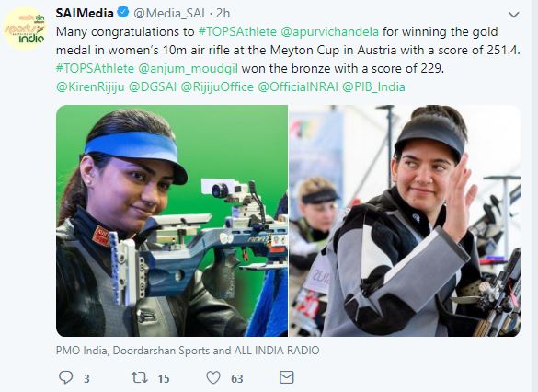This screenshot has height=392, width=538.
Task: Expand the tweet options chevron menu
Action: (513, 15)
